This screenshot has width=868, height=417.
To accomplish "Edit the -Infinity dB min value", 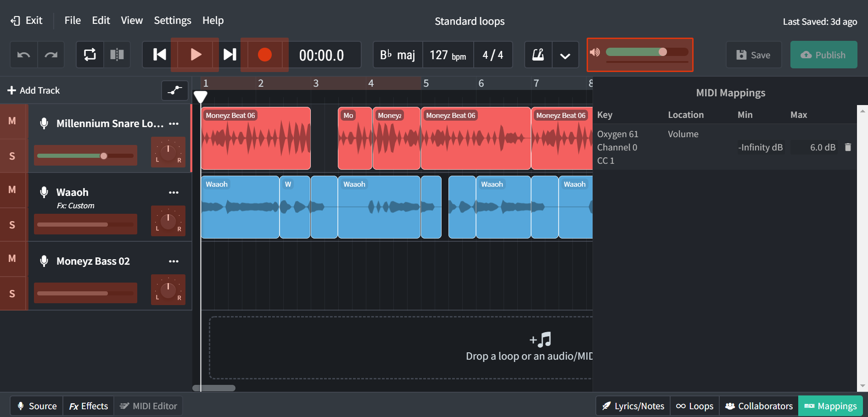I will [760, 147].
